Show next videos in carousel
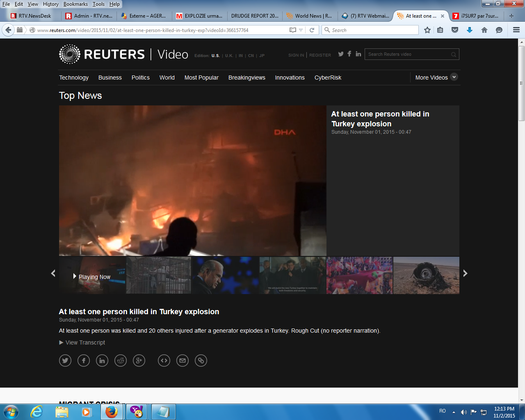Viewport: 525px width, 420px height. point(465,273)
